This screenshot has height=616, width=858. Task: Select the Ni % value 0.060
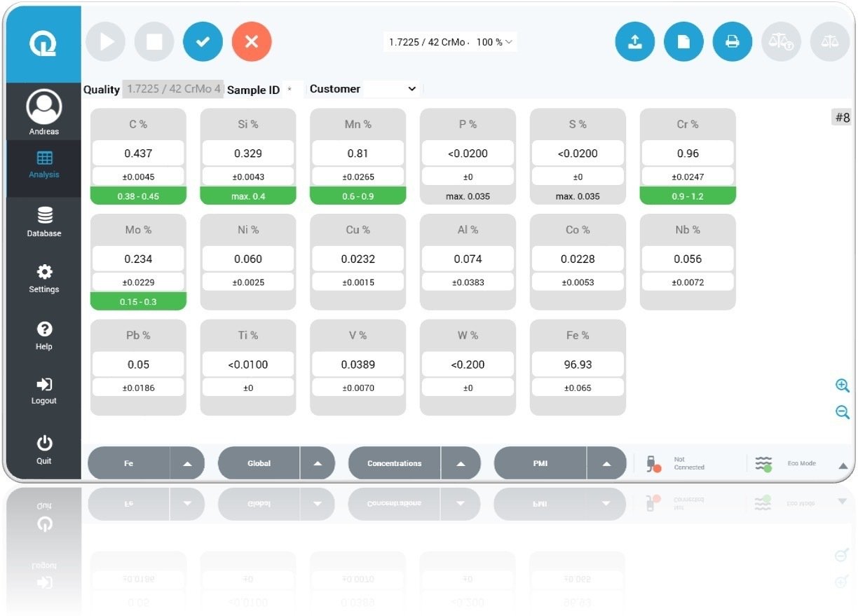[x=248, y=259]
